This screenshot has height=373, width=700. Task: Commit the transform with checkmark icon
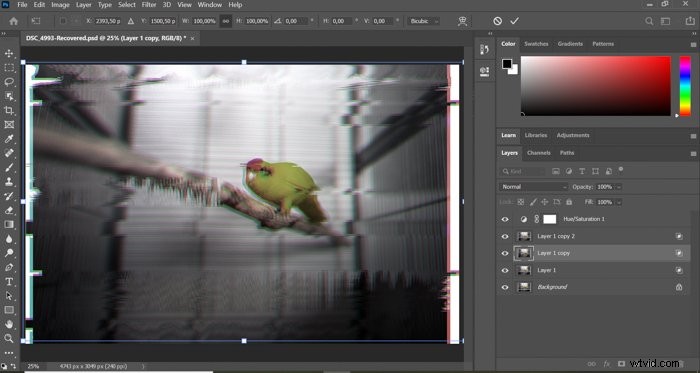pyautogui.click(x=515, y=21)
